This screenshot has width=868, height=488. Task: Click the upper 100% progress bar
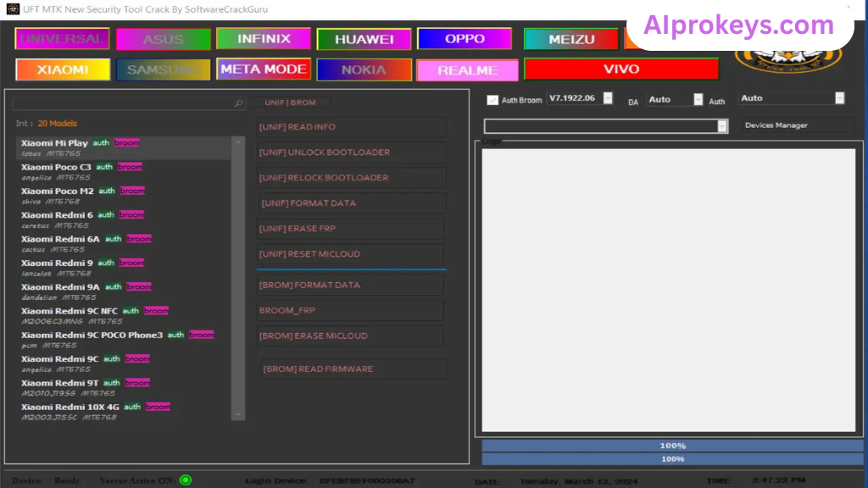pyautogui.click(x=672, y=446)
